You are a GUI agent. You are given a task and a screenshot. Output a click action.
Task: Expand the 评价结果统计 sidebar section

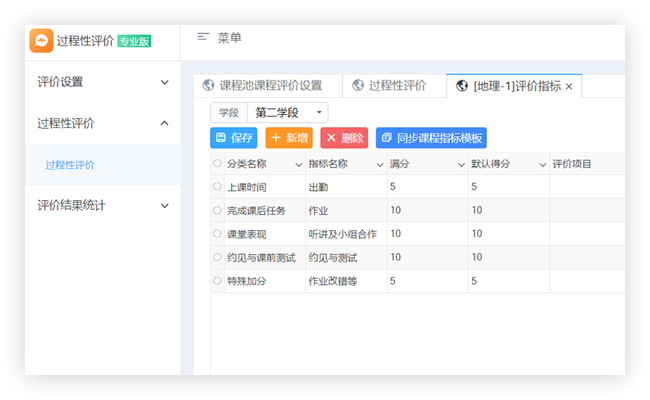click(102, 205)
